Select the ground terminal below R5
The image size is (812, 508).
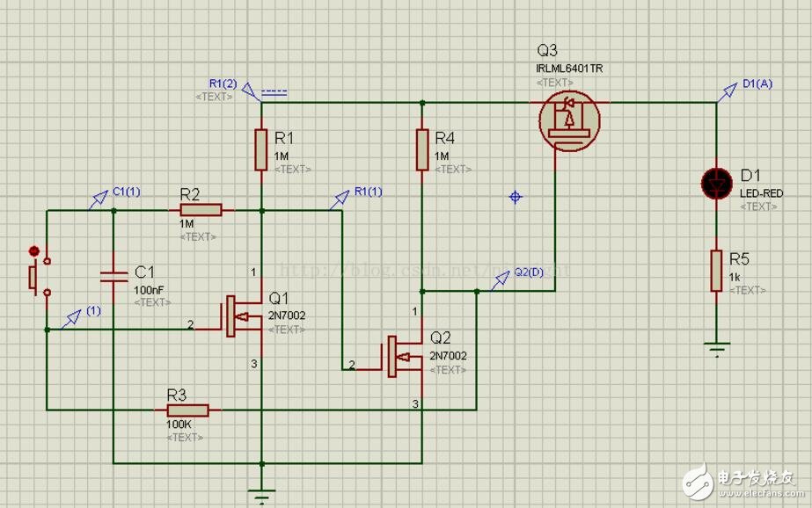coord(717,349)
